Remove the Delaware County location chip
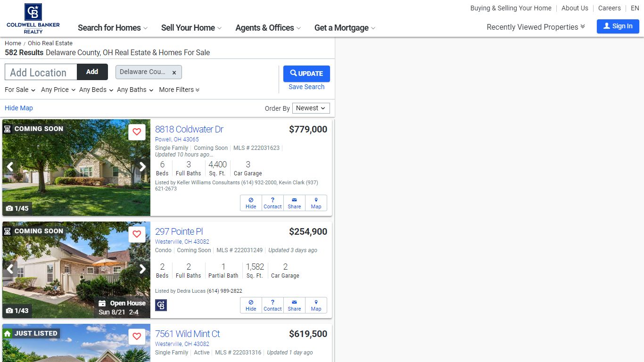644x362 pixels. [x=174, y=73]
